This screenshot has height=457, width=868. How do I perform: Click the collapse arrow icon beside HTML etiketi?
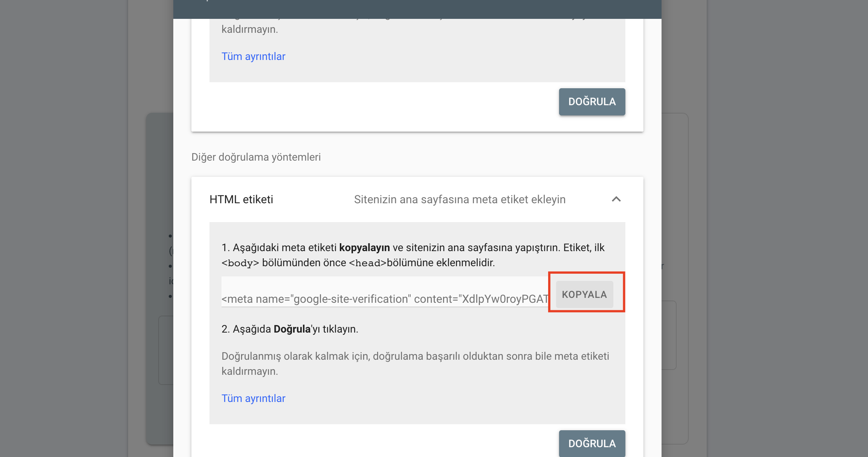617,199
